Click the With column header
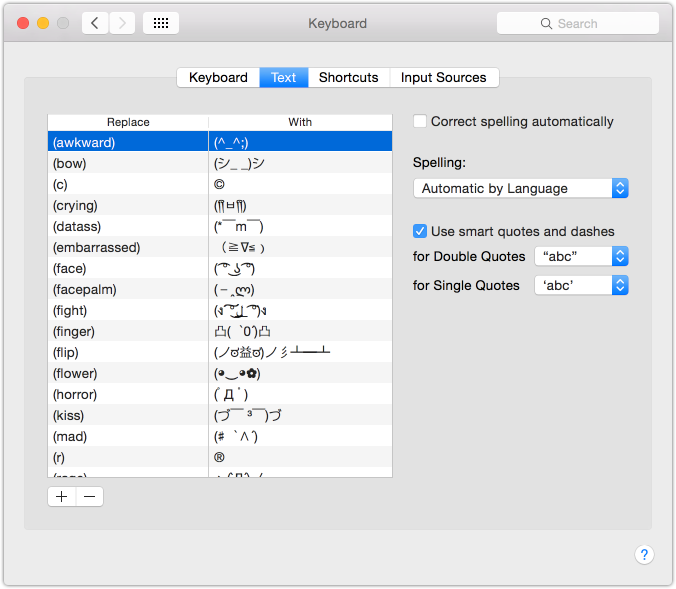 pos(300,122)
